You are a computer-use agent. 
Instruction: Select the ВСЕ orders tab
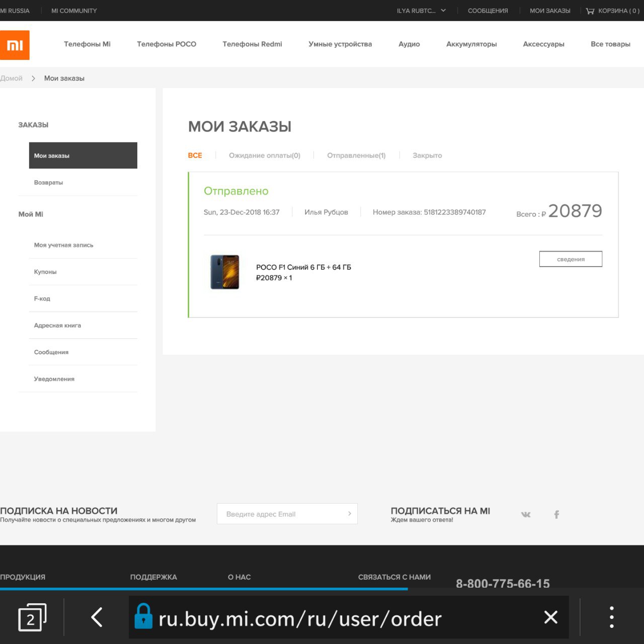point(195,155)
